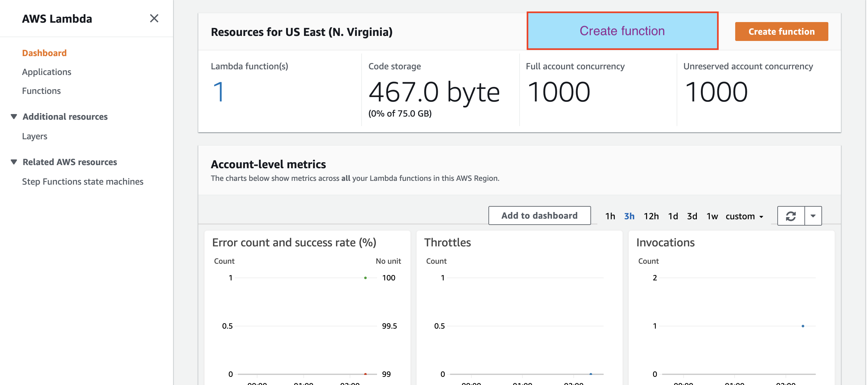Image resolution: width=868 pixels, height=385 pixels.
Task: Open Layers under Additional resources
Action: pyautogui.click(x=34, y=136)
